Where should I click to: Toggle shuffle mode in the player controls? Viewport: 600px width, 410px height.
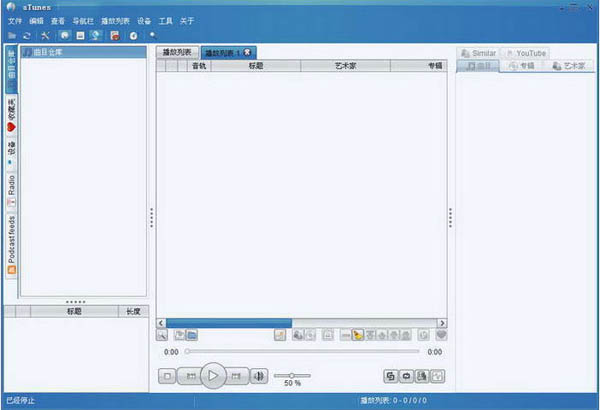[391, 376]
